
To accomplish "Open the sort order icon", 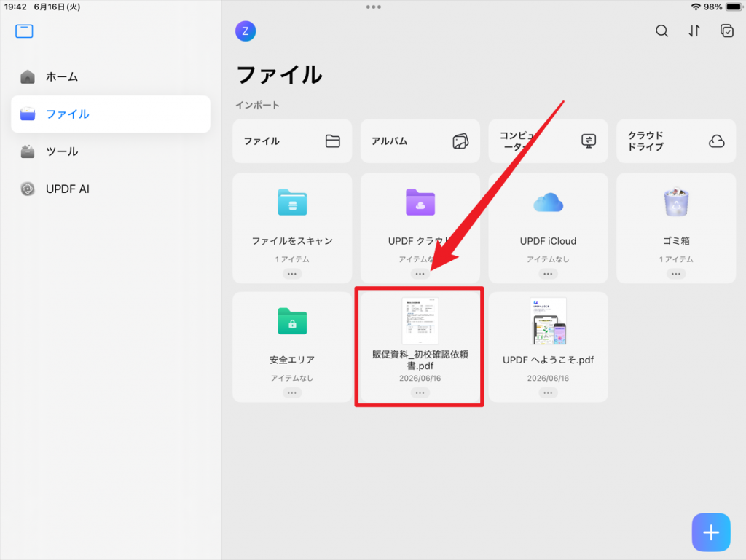I will point(694,31).
